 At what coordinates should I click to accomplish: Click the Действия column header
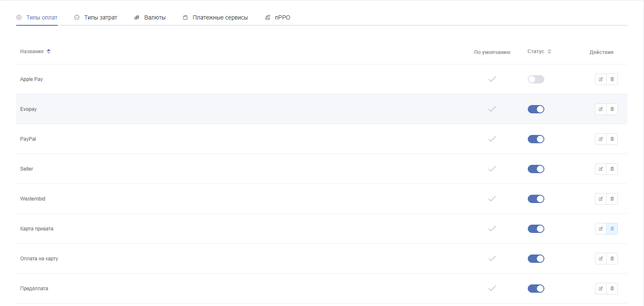[x=602, y=52]
